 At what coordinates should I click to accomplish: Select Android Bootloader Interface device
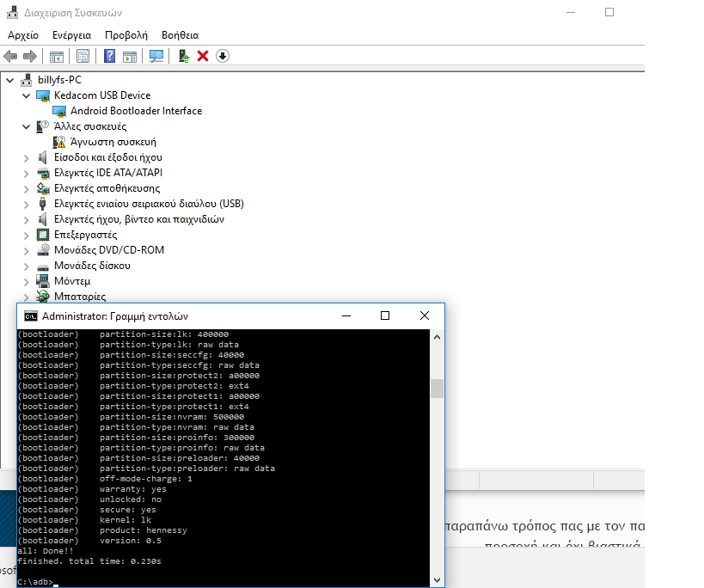(136, 111)
